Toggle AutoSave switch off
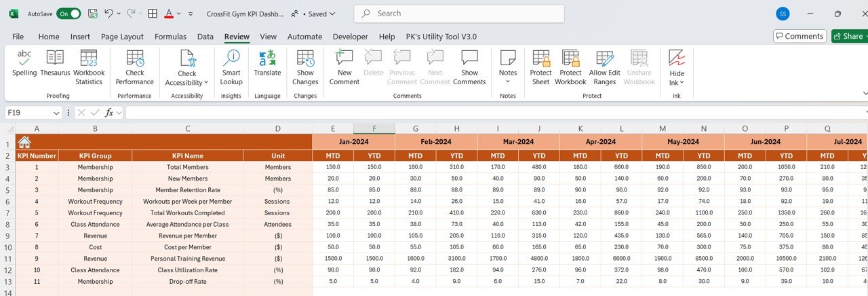 pos(68,14)
